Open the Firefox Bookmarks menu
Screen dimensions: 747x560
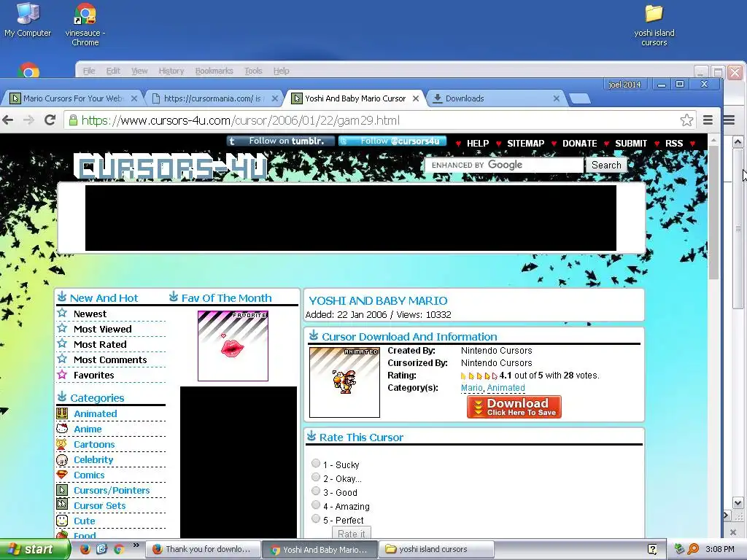[214, 71]
